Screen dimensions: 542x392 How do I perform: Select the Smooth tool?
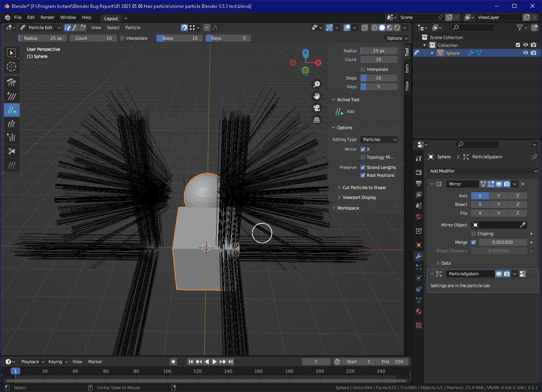tap(11, 96)
